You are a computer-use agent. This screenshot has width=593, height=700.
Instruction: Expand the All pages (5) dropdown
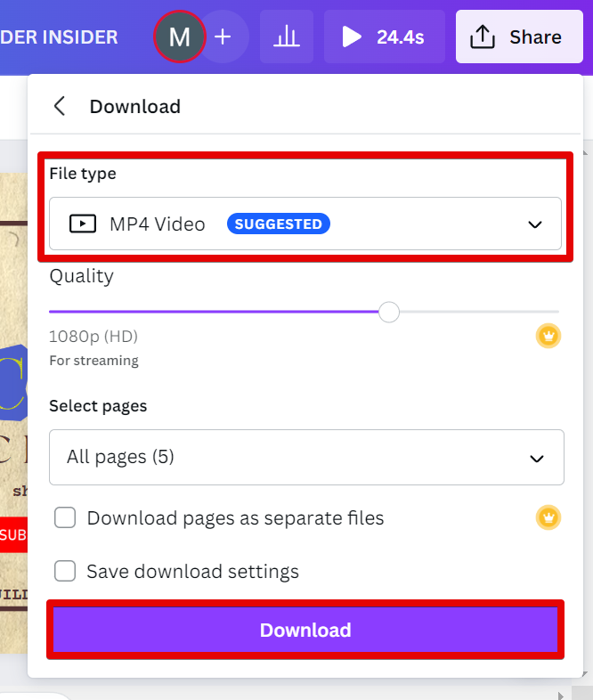coord(306,458)
